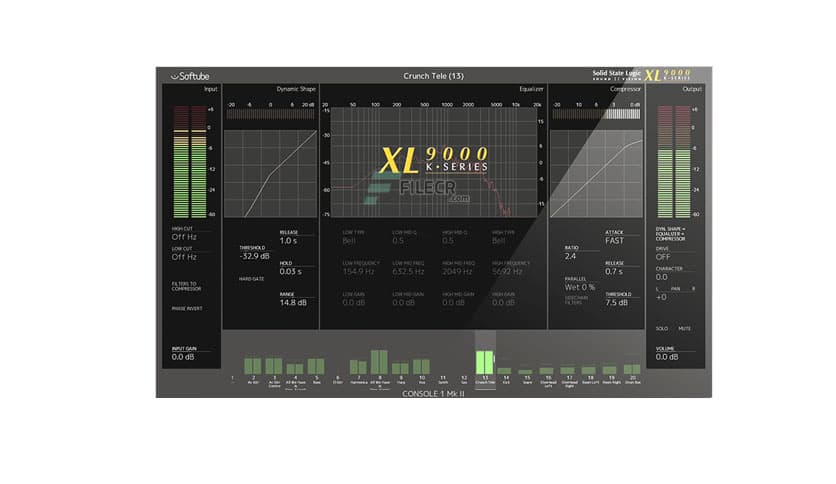Select channel 4 meter in the strip
This screenshot has height=484, width=836.
(x=295, y=369)
